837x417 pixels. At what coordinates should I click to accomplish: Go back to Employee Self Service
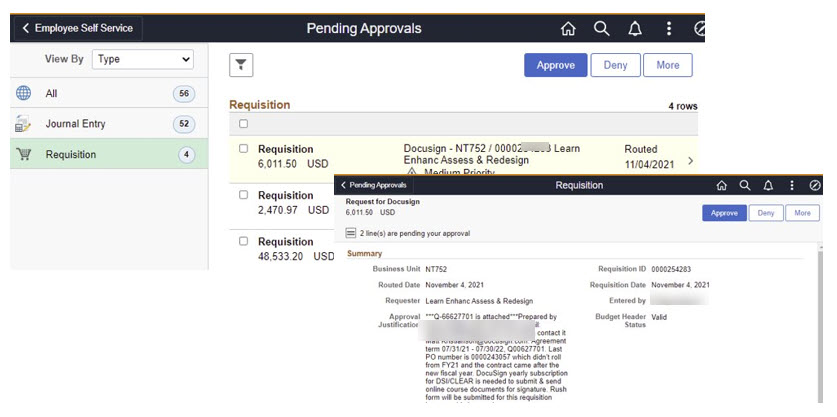click(x=77, y=28)
